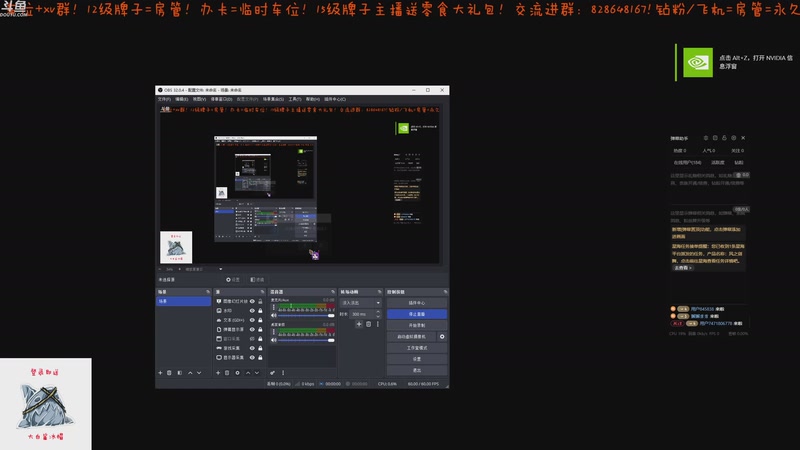Add a source with the sources dock plus icon
800x450 pixels.
pos(218,373)
